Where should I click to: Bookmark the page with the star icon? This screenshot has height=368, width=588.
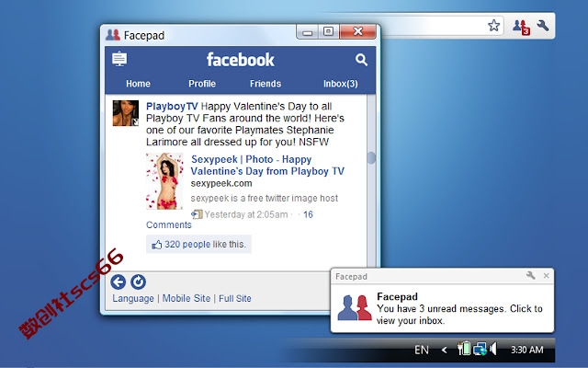(494, 26)
